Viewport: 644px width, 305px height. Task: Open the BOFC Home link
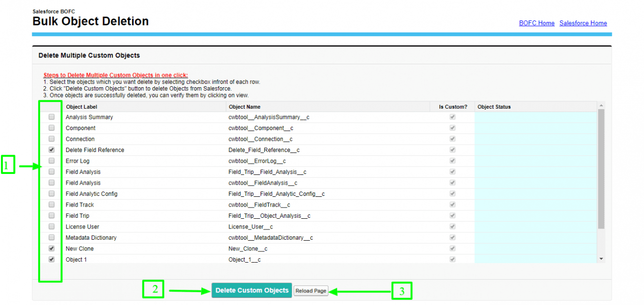point(537,23)
